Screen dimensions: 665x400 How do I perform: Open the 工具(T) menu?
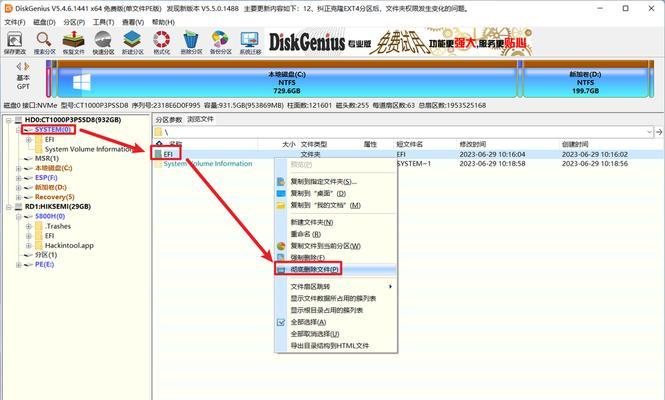(103, 22)
